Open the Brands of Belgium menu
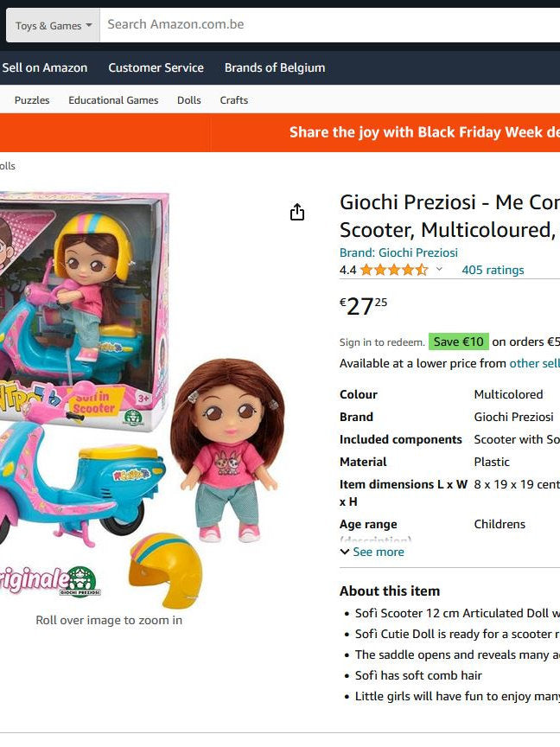Screen dimensions: 560x747 pos(274,67)
